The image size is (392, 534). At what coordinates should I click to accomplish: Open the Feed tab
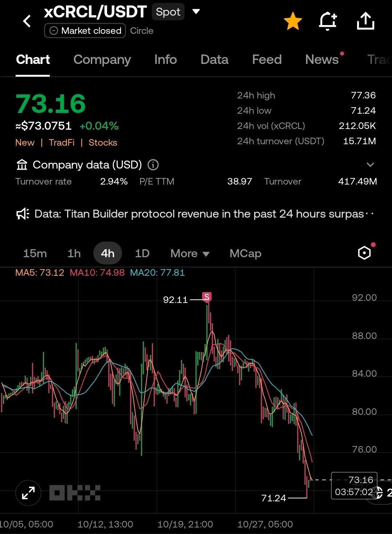tap(267, 60)
